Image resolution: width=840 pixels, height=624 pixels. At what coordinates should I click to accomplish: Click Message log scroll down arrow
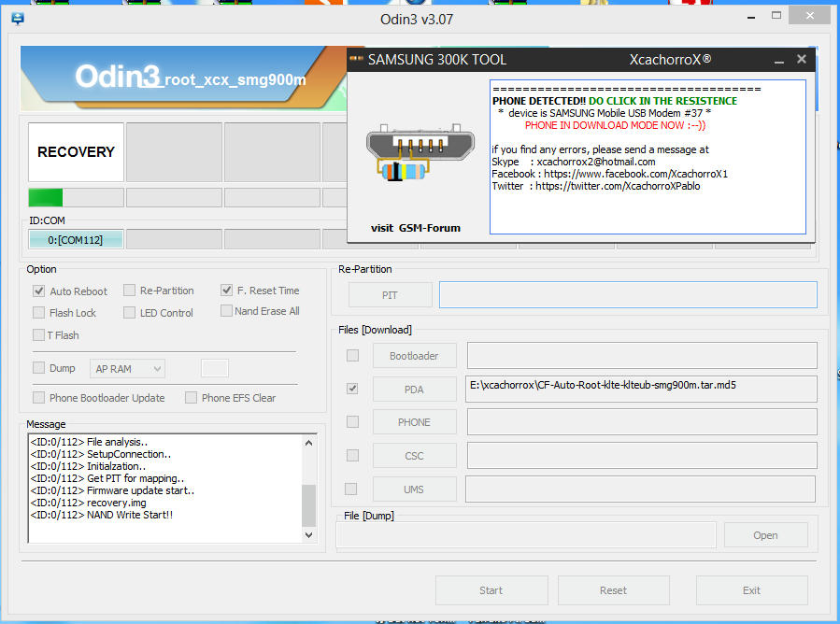(308, 534)
